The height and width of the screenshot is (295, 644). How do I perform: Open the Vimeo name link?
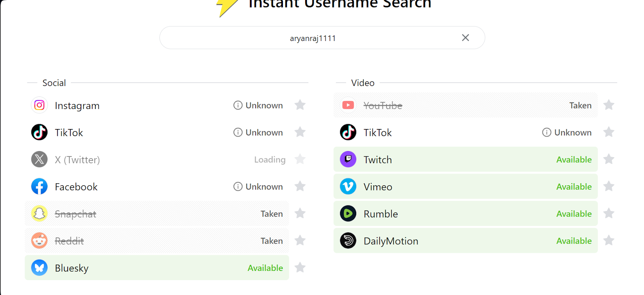click(x=378, y=187)
